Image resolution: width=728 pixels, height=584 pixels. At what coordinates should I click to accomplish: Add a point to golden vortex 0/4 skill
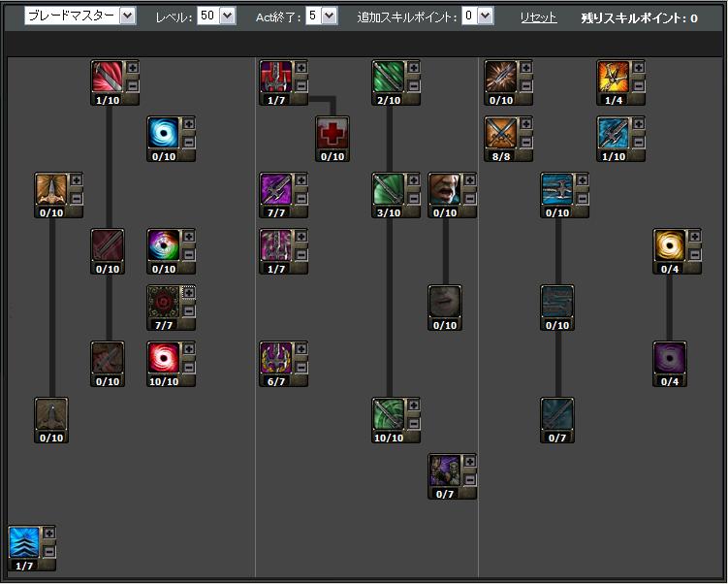click(x=694, y=237)
